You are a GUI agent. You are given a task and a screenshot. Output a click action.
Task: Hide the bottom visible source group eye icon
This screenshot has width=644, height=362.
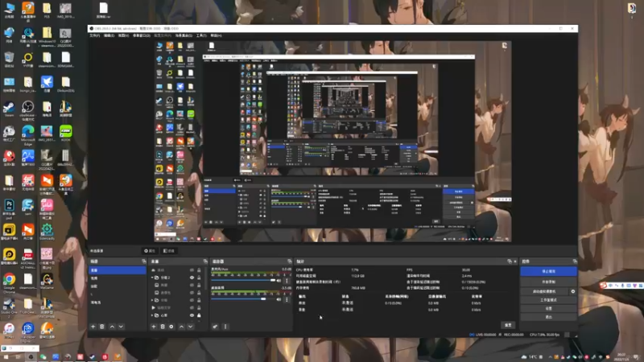(x=192, y=315)
